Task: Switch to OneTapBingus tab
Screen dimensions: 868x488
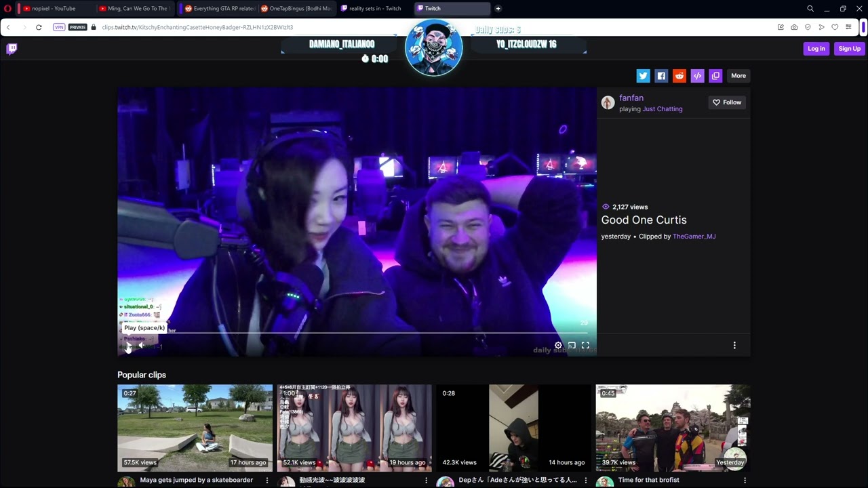Action: pos(296,9)
